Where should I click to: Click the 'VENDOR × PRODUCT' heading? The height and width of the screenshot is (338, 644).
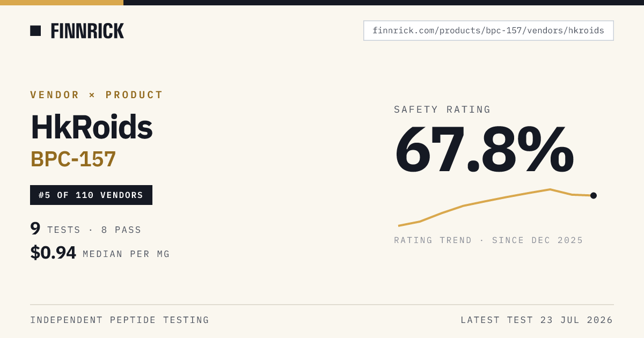point(97,95)
